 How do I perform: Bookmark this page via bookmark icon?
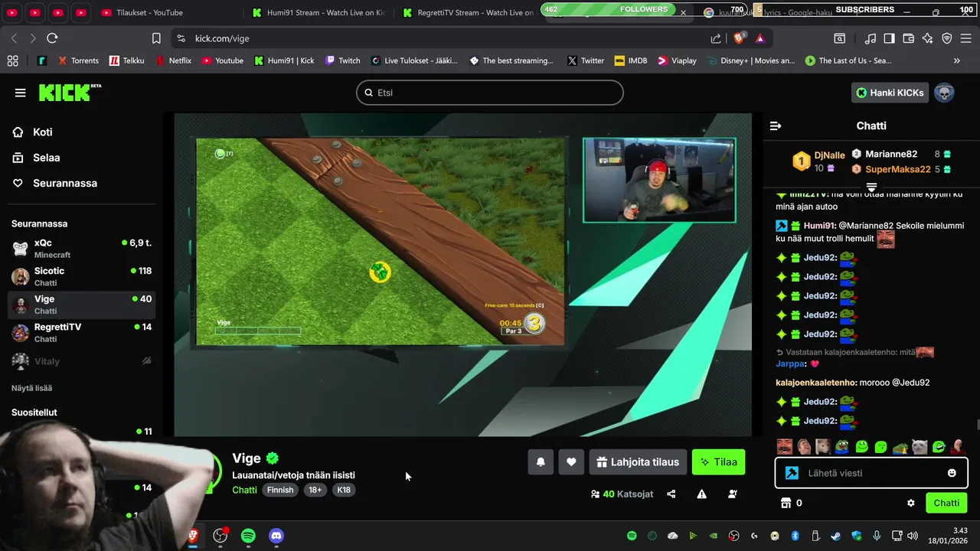[156, 38]
